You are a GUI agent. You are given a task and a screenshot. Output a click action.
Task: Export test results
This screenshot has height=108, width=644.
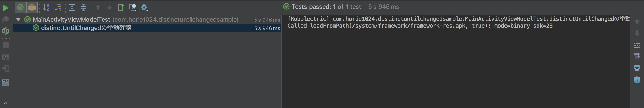point(121,7)
